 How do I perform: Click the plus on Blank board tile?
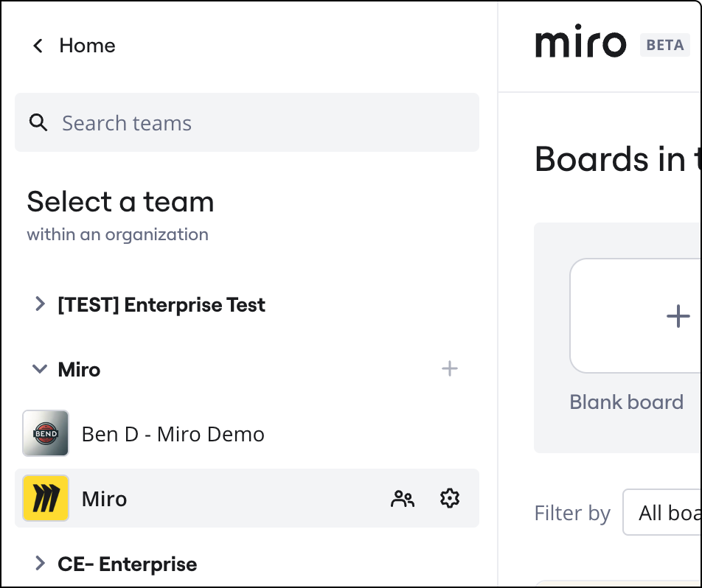pos(678,317)
